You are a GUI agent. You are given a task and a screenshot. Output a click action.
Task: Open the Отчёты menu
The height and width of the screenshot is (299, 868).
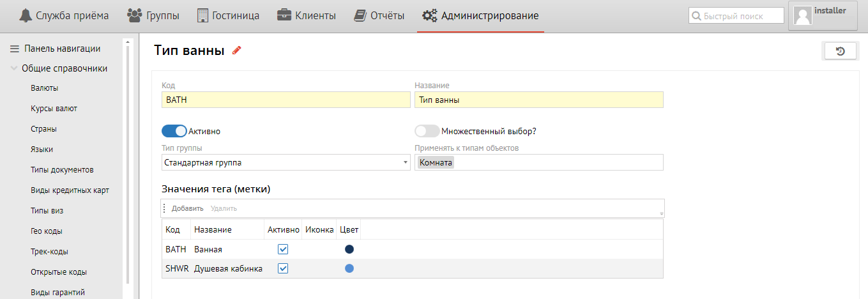point(379,15)
